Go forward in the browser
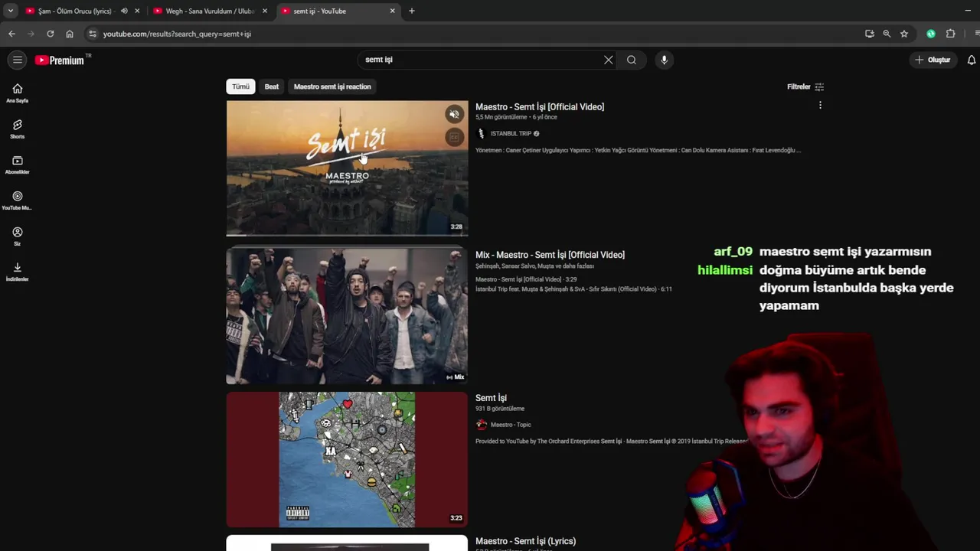This screenshot has width=980, height=551. [31, 34]
